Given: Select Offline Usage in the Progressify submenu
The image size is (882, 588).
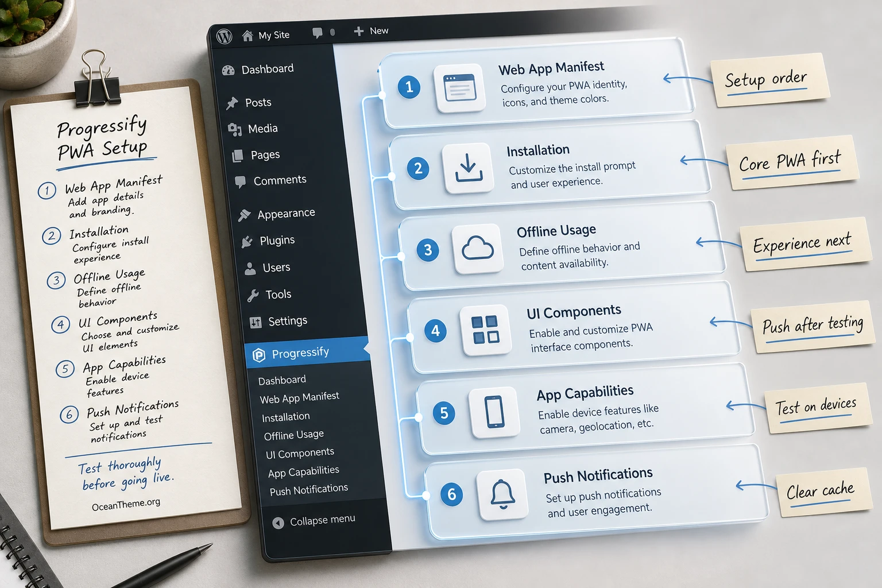Looking at the screenshot, I should [294, 435].
